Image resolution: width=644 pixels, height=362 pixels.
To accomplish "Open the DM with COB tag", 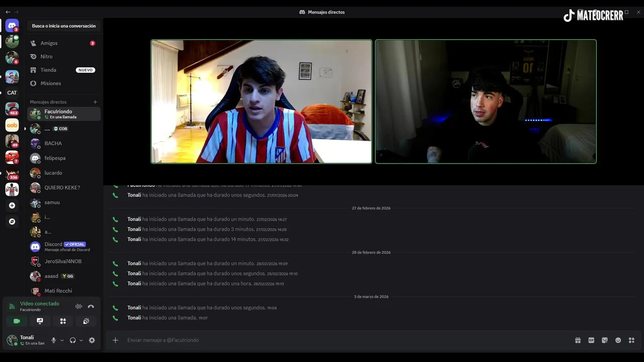I will (63, 129).
